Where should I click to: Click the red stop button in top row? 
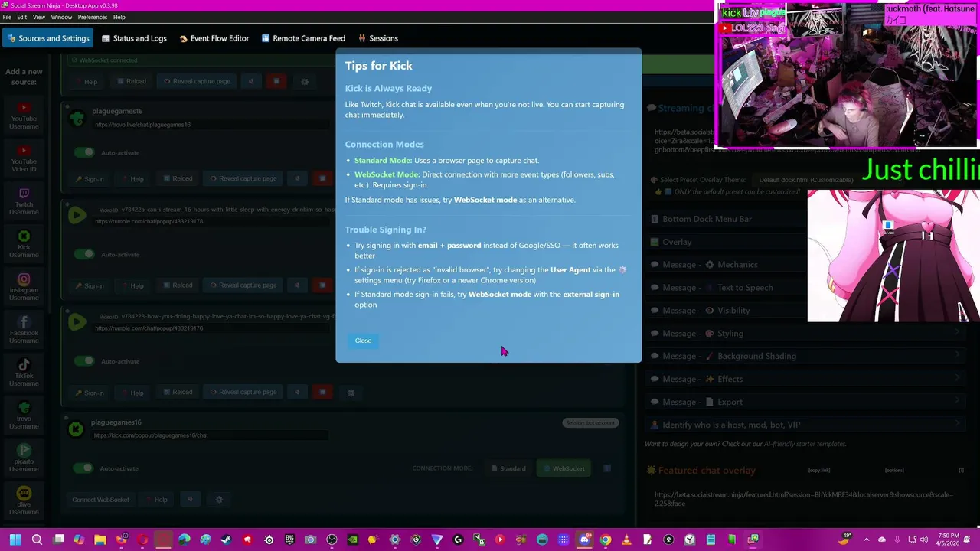point(276,81)
